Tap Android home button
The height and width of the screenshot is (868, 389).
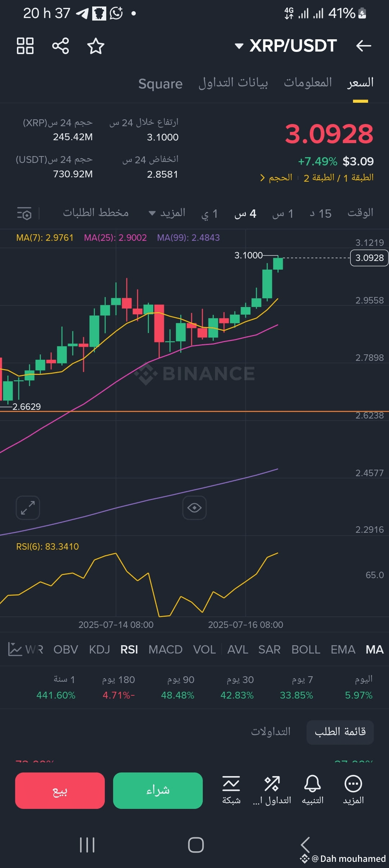196,845
